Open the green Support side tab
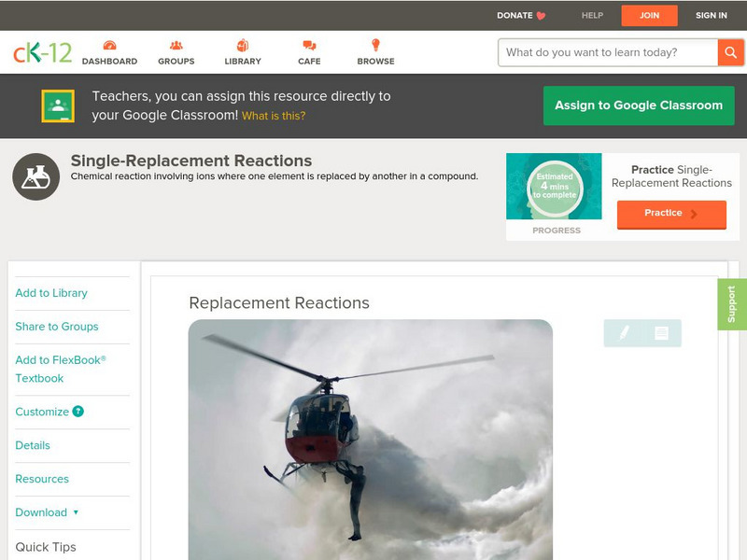 pyautogui.click(x=732, y=304)
